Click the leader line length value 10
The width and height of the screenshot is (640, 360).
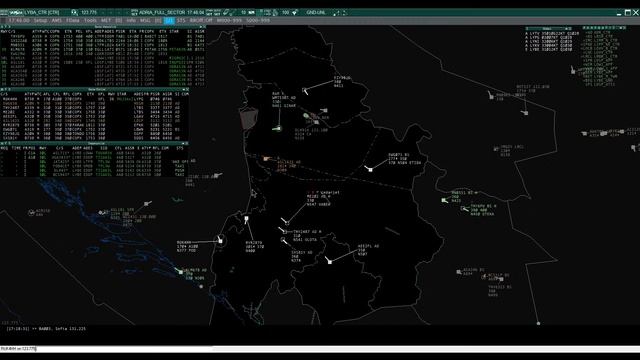(243, 13)
